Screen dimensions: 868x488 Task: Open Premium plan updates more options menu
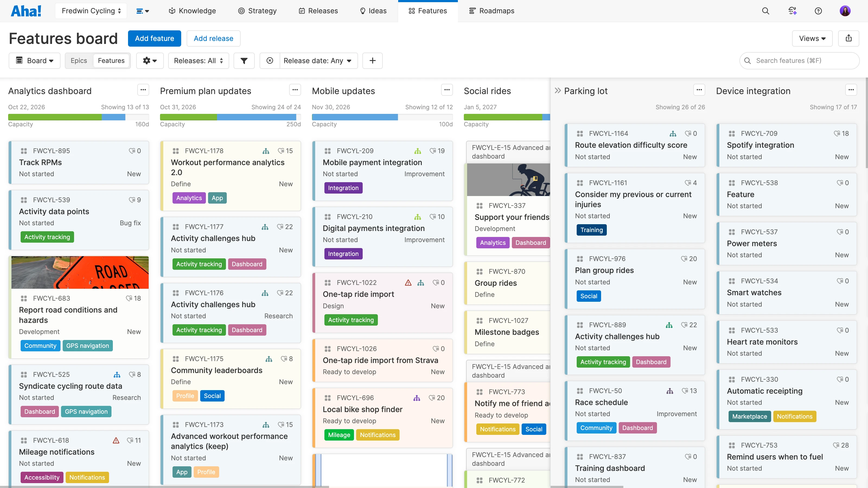pyautogui.click(x=295, y=90)
